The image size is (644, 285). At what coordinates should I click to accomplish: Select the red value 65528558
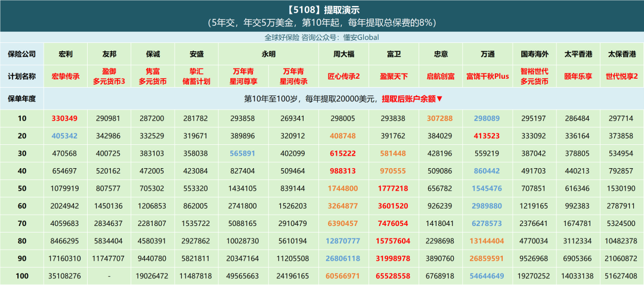click(394, 276)
